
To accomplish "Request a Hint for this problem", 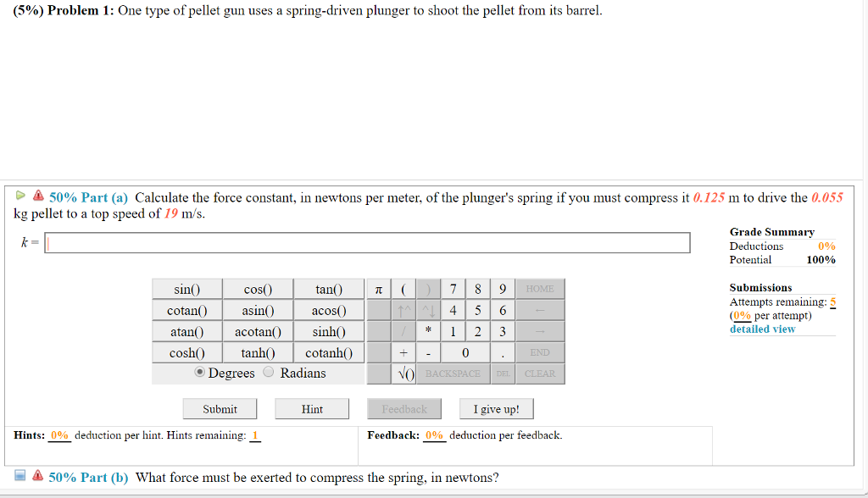I will (312, 409).
